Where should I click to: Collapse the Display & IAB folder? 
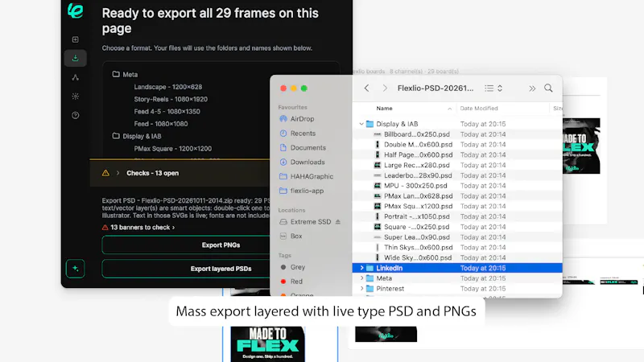361,124
